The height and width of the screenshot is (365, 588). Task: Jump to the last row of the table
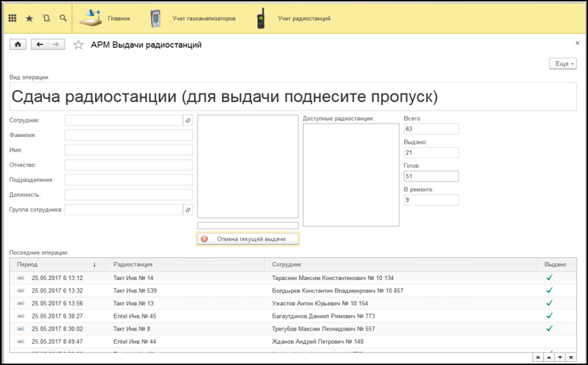[x=571, y=357]
